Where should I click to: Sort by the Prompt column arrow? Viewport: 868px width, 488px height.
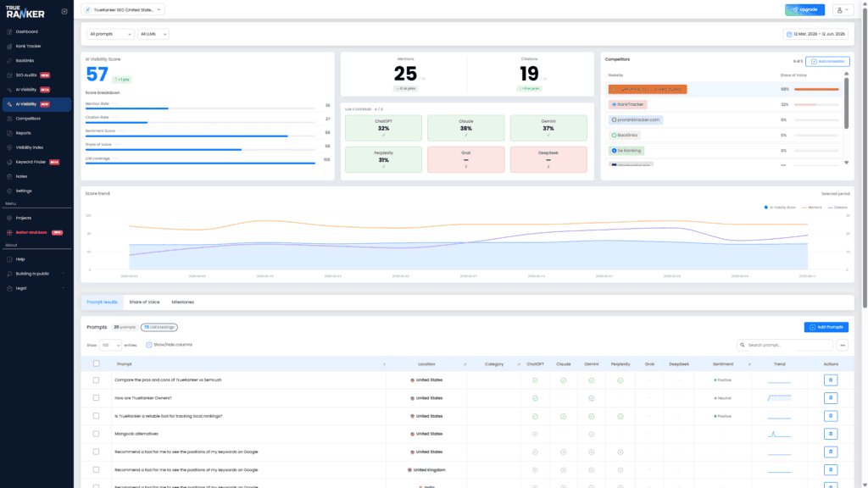click(x=384, y=364)
